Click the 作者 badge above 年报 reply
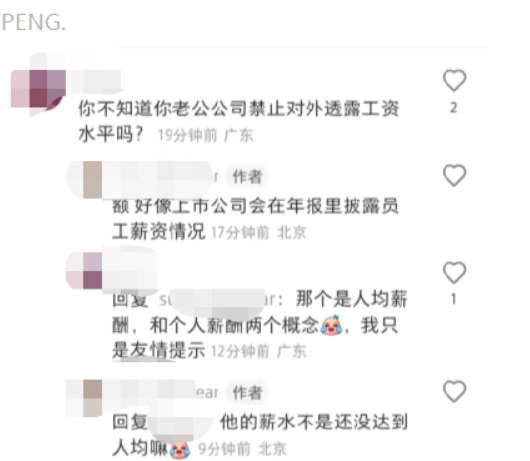 247,176
